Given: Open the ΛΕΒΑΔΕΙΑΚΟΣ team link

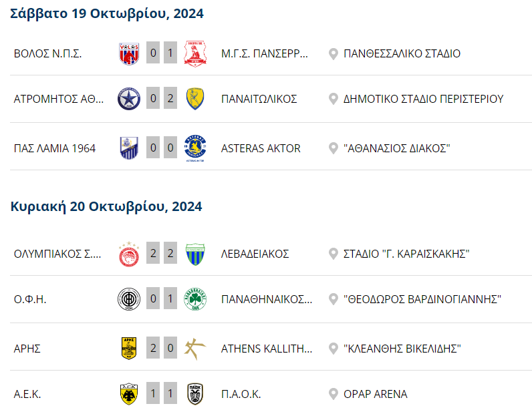Looking at the screenshot, I should [255, 254].
